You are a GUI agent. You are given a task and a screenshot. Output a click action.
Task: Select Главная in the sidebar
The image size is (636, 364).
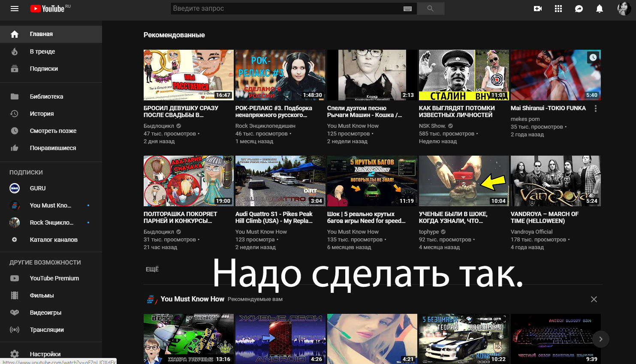51,34
